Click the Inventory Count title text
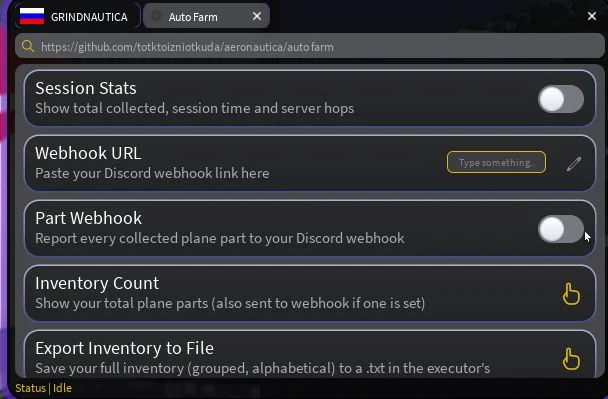 click(x=97, y=283)
